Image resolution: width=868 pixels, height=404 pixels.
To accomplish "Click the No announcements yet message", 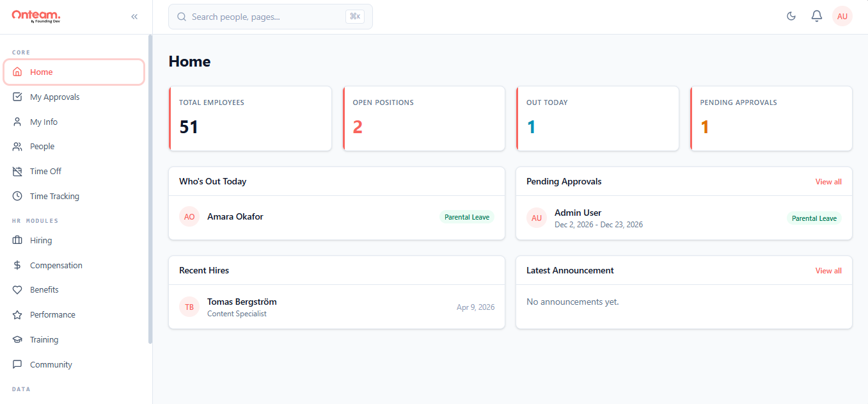I will [x=572, y=302].
